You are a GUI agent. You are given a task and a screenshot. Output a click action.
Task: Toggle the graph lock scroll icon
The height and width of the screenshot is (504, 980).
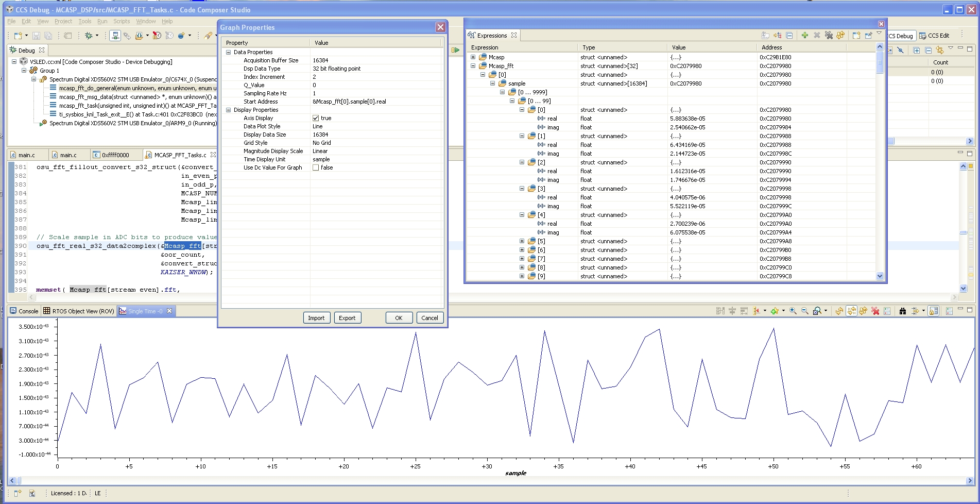[x=934, y=311]
